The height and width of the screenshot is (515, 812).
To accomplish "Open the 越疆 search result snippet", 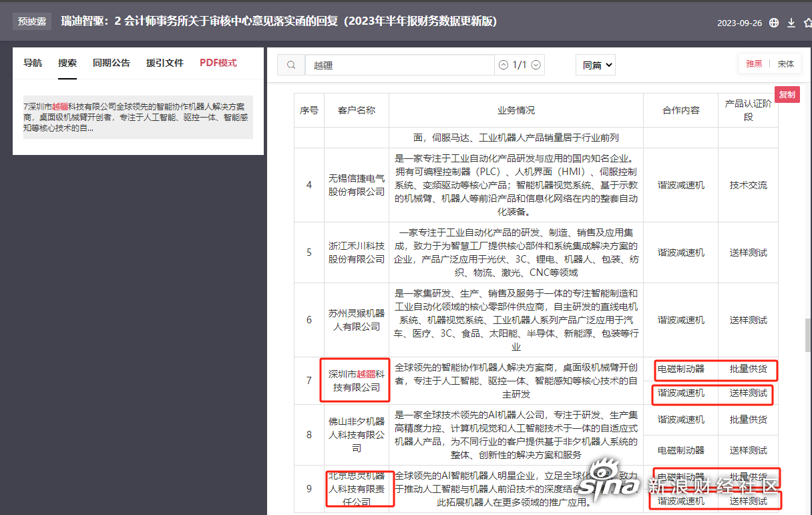I will [x=138, y=117].
